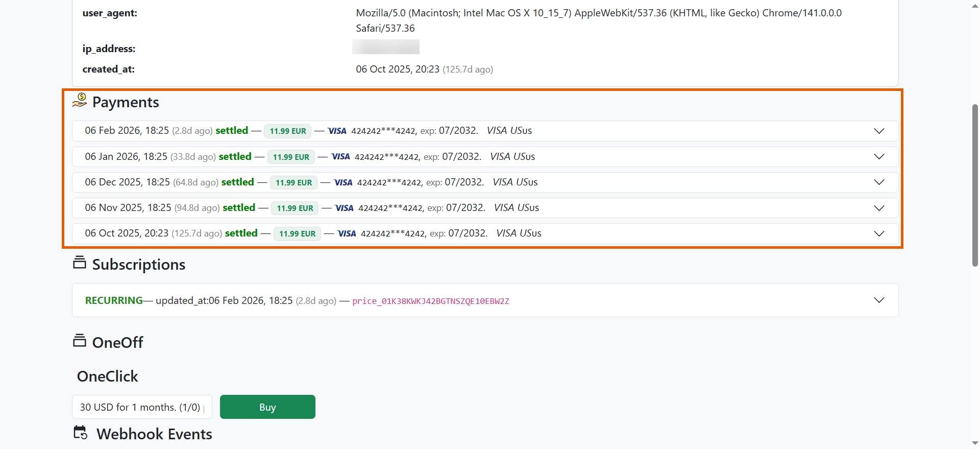Viewport: 980px width, 449px height.
Task: Open the 30 USD for 1 months dropdown
Action: (142, 407)
